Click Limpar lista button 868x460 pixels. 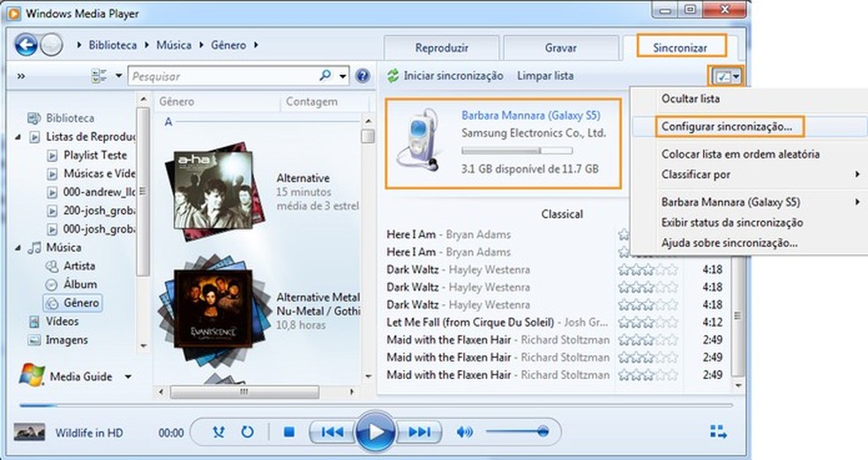point(545,77)
